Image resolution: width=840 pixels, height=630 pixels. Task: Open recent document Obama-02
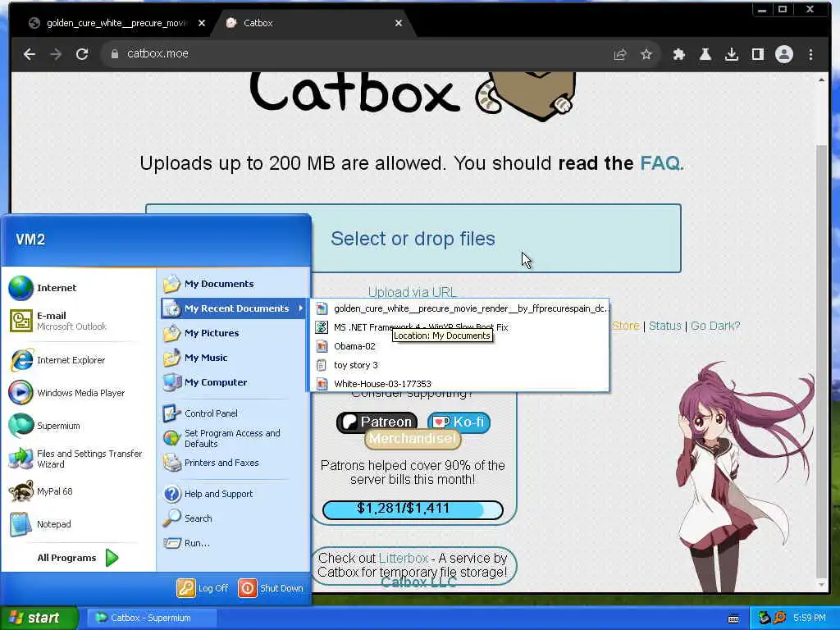click(x=459, y=346)
